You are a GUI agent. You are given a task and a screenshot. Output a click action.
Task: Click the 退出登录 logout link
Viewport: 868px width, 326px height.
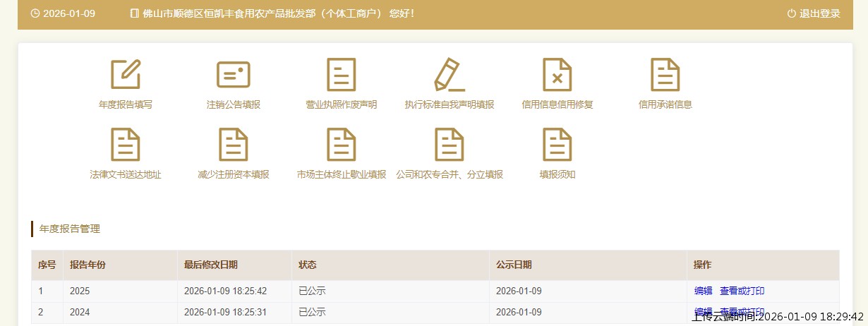tap(820, 13)
